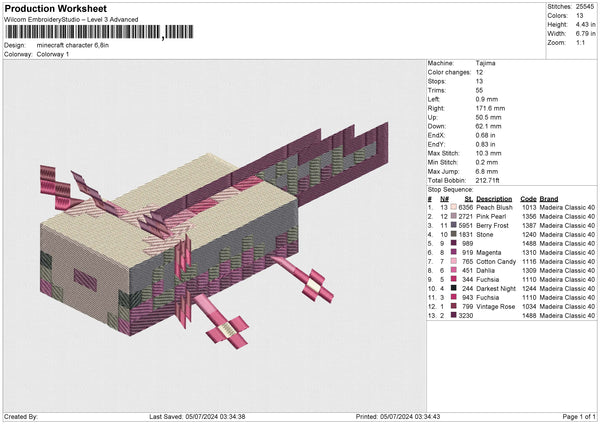Click the Stone color swatch
Image resolution: width=600 pixels, height=424 pixels.
tap(453, 234)
